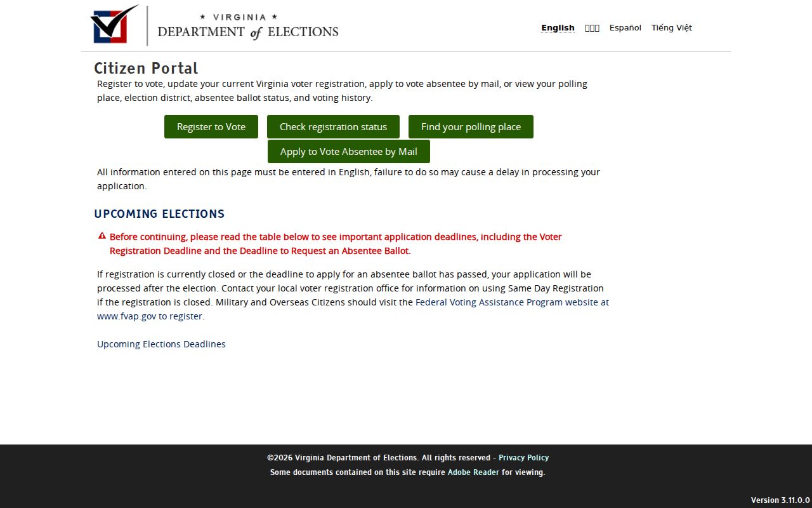This screenshot has height=508, width=812.
Task: Open Check registration status
Action: pos(333,126)
